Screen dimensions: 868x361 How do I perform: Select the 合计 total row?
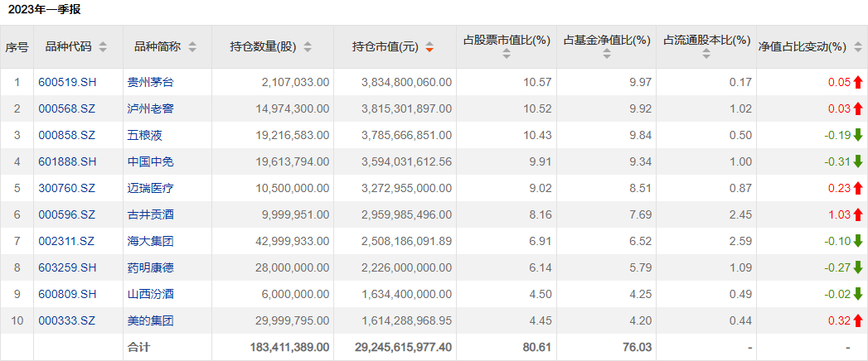tap(434, 348)
